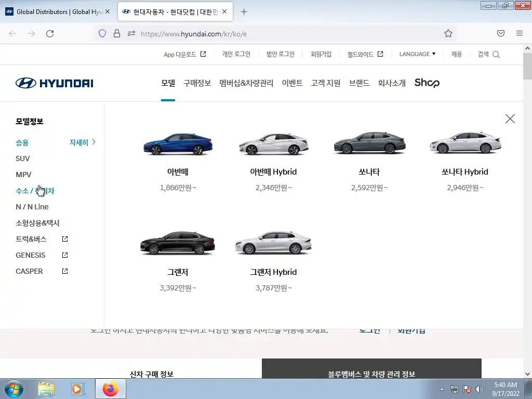Click the gray 쏘나타 car image
532x399 pixels.
point(369,143)
